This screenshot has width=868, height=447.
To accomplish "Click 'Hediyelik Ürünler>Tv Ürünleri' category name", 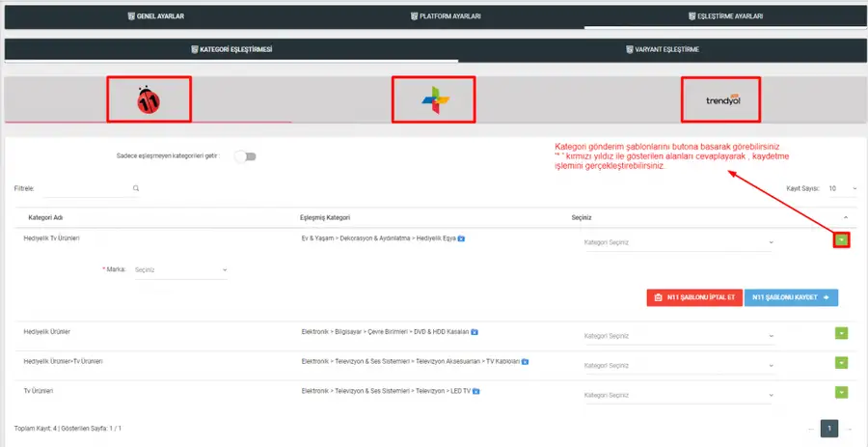I will tap(63, 361).
